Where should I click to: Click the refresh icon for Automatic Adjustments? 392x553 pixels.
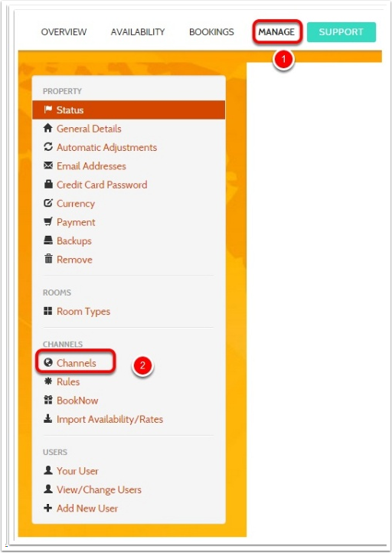pyautogui.click(x=48, y=147)
